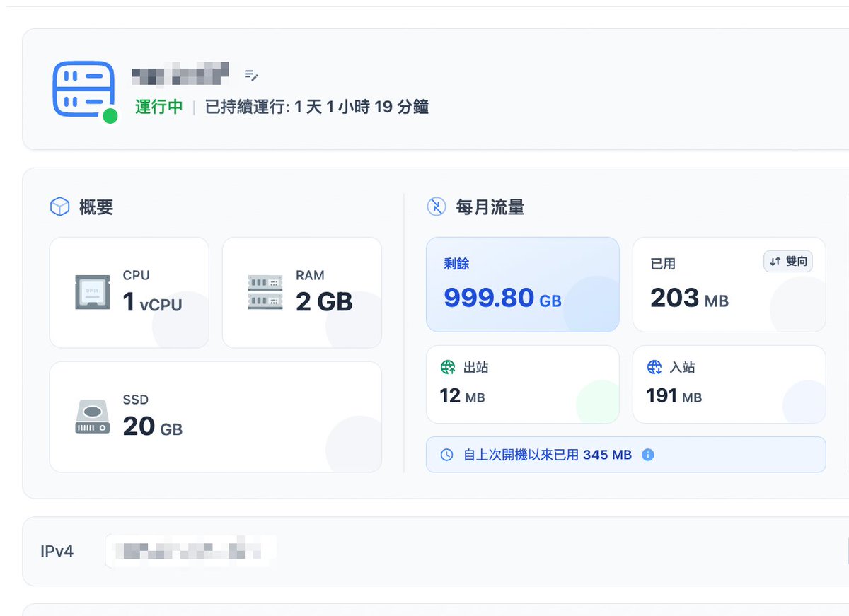This screenshot has height=616, width=849.
Task: Select the 剩餘 999.80 GB card
Action: pyautogui.click(x=523, y=284)
